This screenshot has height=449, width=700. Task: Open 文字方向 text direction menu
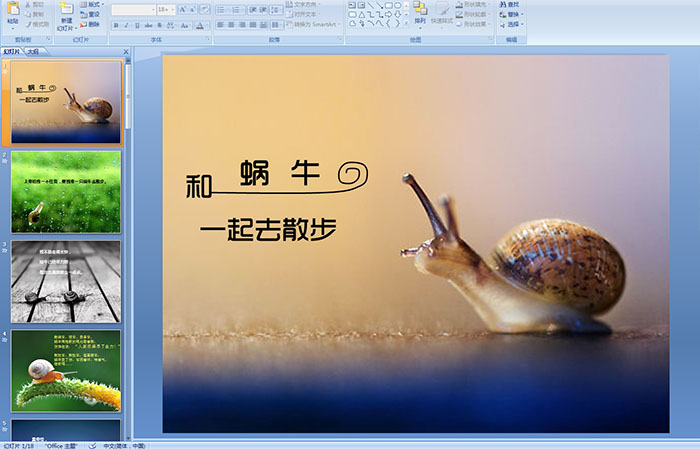click(x=304, y=4)
